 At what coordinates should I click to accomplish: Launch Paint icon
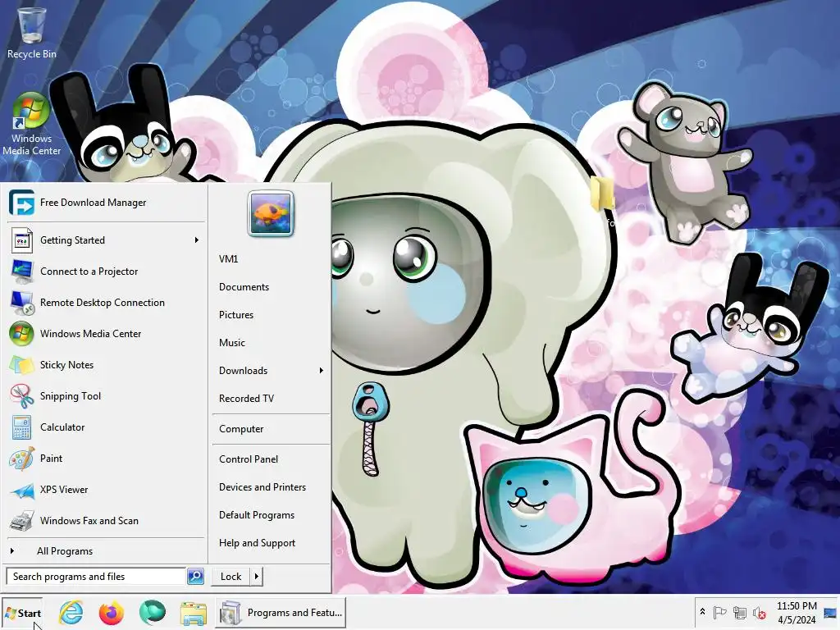coord(21,459)
